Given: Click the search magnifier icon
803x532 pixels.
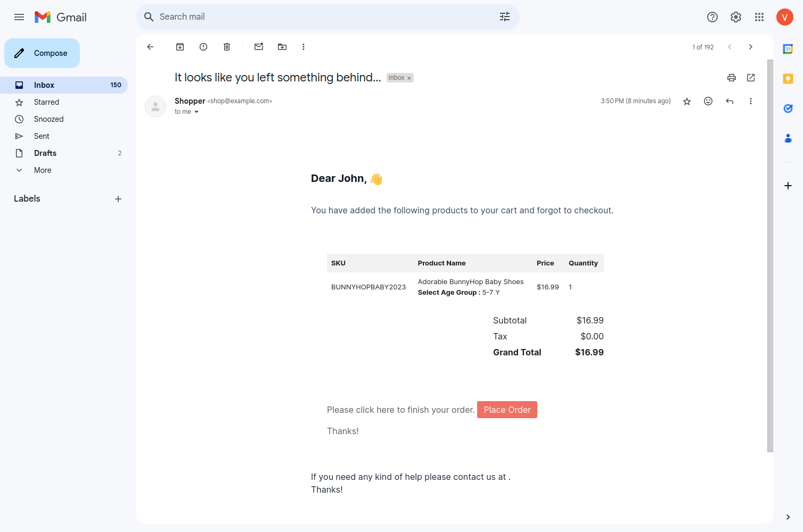Looking at the screenshot, I should point(149,17).
